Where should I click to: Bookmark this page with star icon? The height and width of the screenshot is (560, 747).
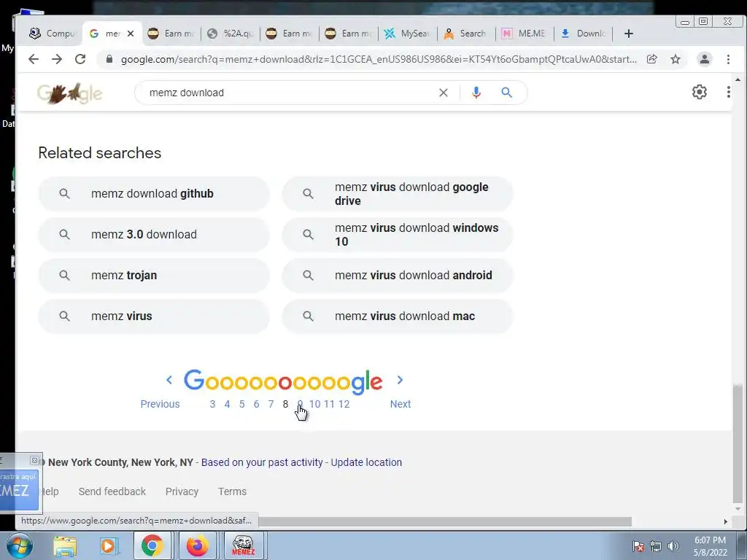tap(675, 59)
